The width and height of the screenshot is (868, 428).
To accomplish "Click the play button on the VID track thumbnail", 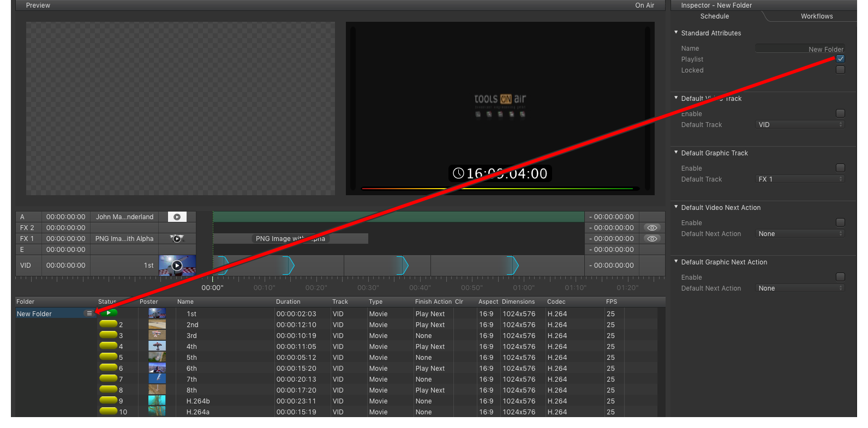I will point(177,266).
